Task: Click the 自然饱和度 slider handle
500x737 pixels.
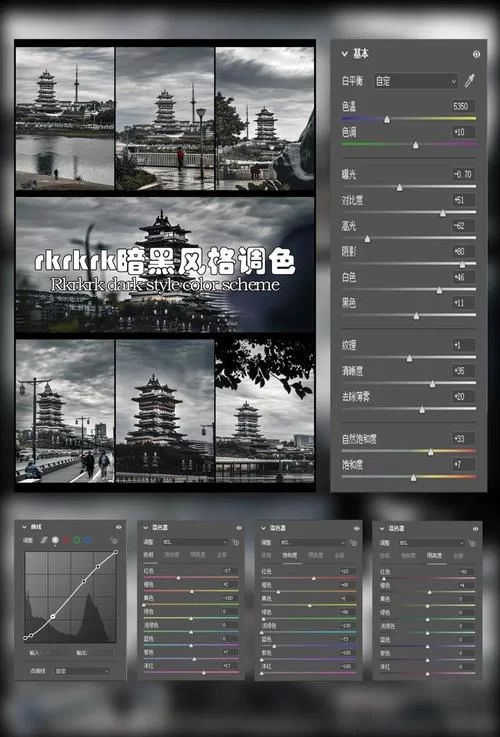Action: click(430, 452)
